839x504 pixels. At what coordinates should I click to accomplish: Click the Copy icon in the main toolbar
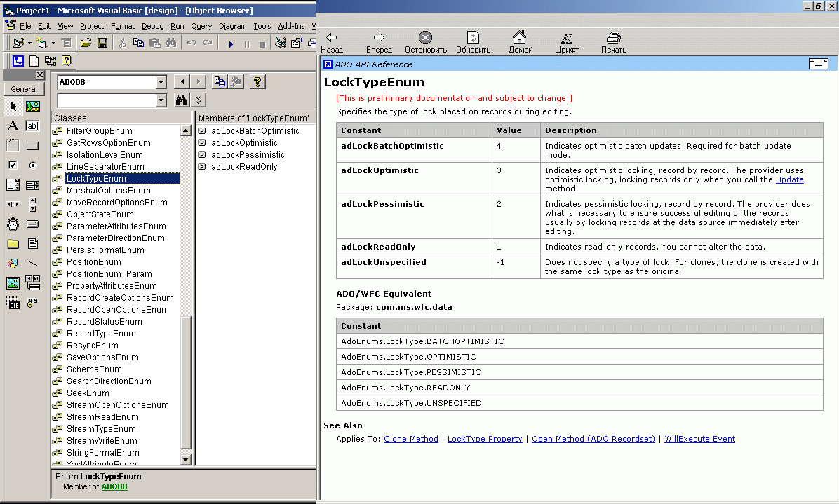[x=138, y=43]
